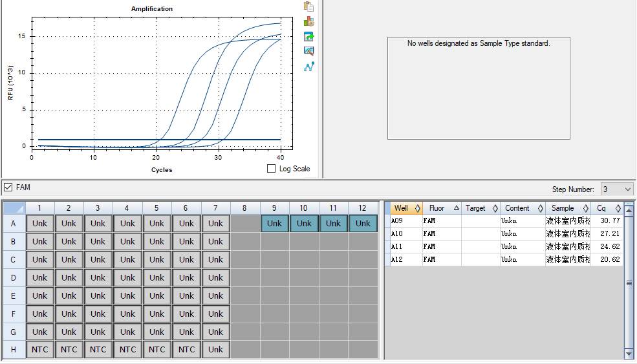The width and height of the screenshot is (637, 364).
Task: Enable the Log Scale checkbox
Action: click(272, 169)
